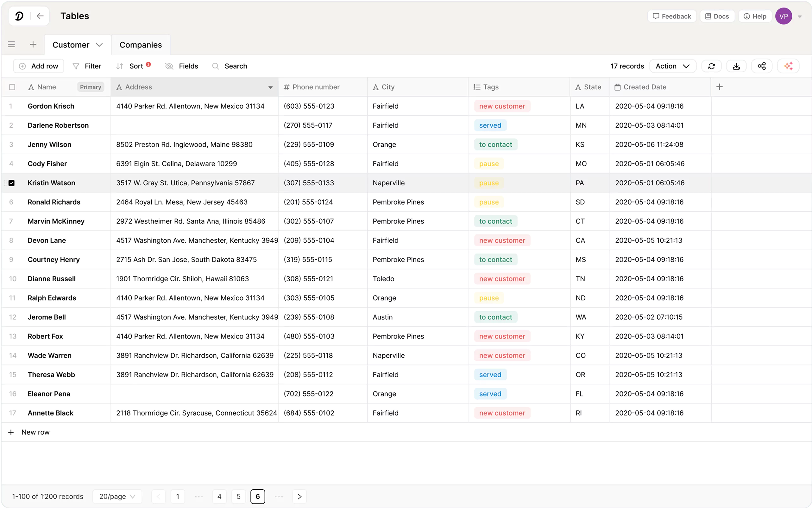Open the hamburger menu beside tabs

pyautogui.click(x=11, y=44)
